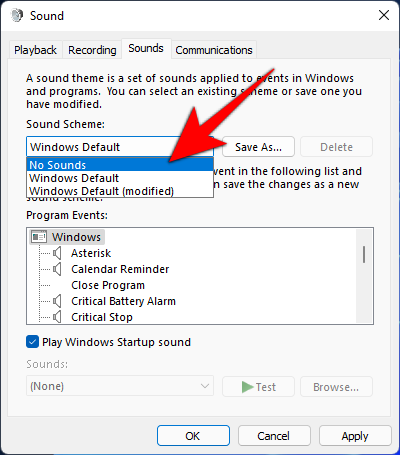Select Close Program in events list

point(108,285)
